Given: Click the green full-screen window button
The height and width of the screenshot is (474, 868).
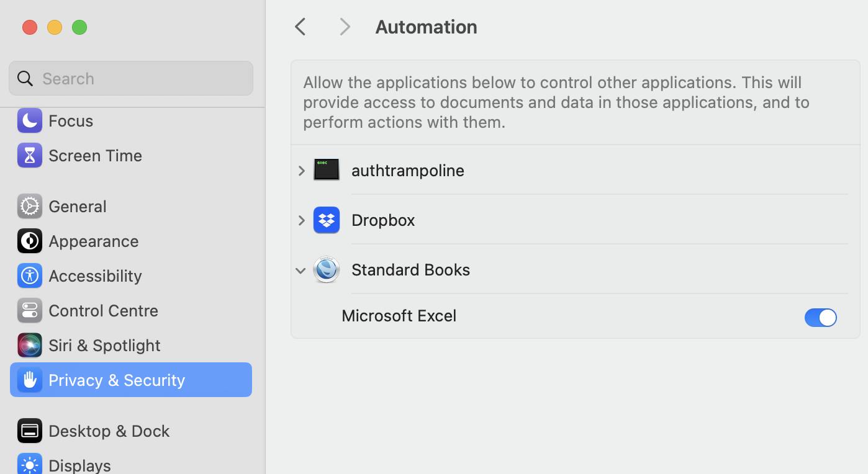Looking at the screenshot, I should [x=79, y=27].
